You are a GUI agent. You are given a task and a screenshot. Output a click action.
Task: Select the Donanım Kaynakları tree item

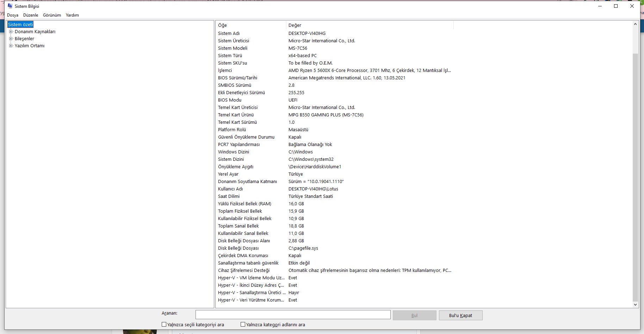click(x=35, y=31)
